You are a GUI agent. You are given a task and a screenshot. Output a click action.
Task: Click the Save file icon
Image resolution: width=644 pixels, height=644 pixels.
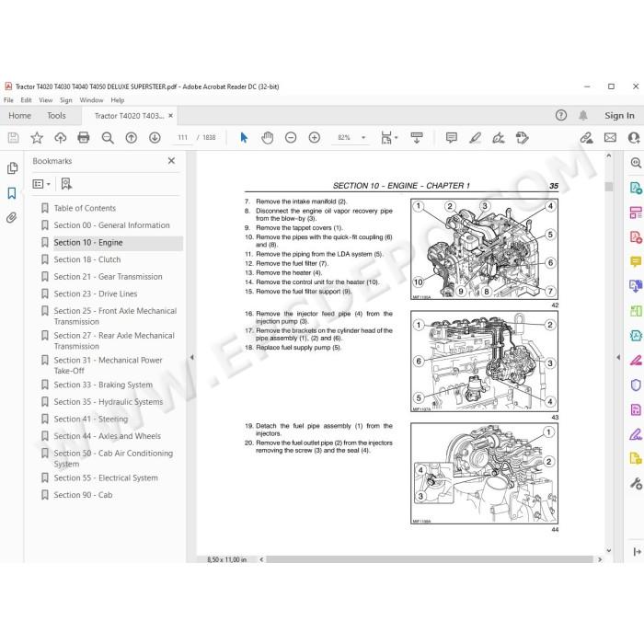(x=13, y=138)
